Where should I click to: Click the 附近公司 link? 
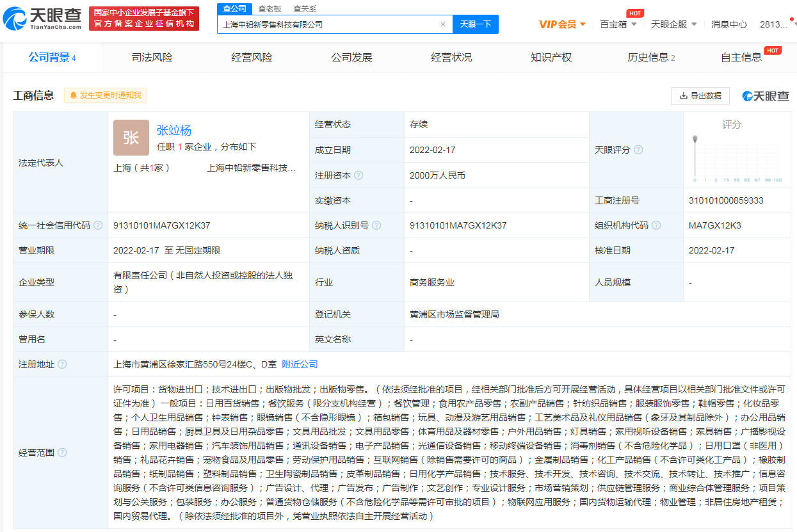point(300,364)
